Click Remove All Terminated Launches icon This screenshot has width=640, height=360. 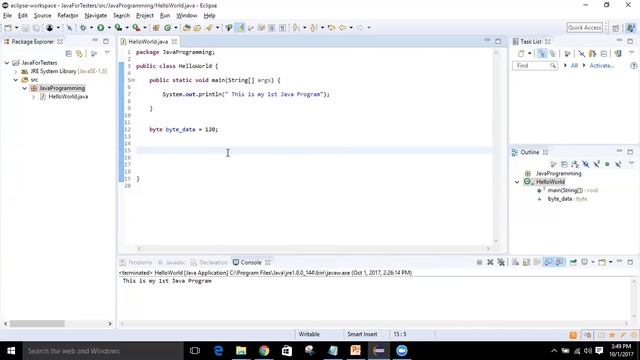click(501, 262)
